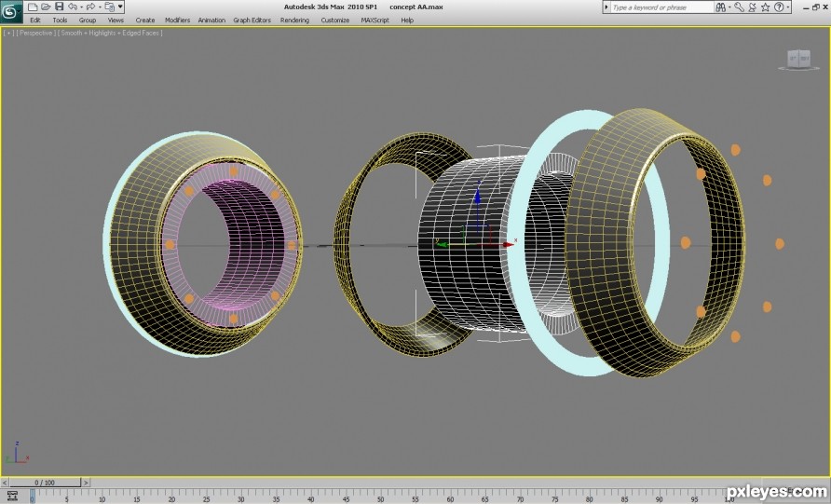Click the ViewCube in the viewport
The height and width of the screenshot is (504, 831).
coord(798,59)
